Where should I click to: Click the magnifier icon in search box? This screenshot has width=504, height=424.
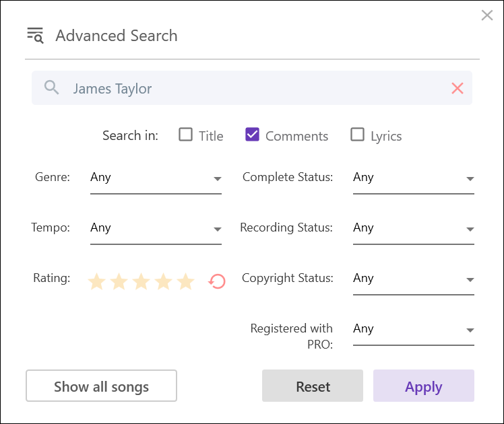52,87
